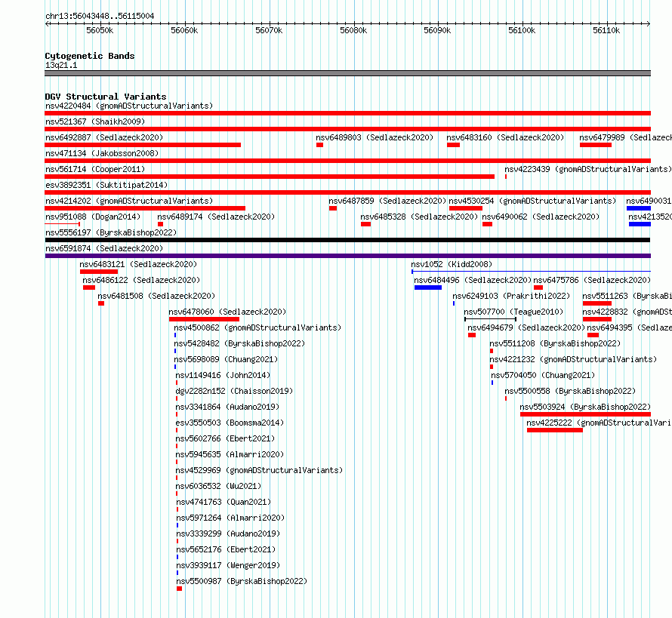The image size is (672, 618).
Task: Open nsv6249103 Prakrithi2022 entry
Action: (511, 296)
